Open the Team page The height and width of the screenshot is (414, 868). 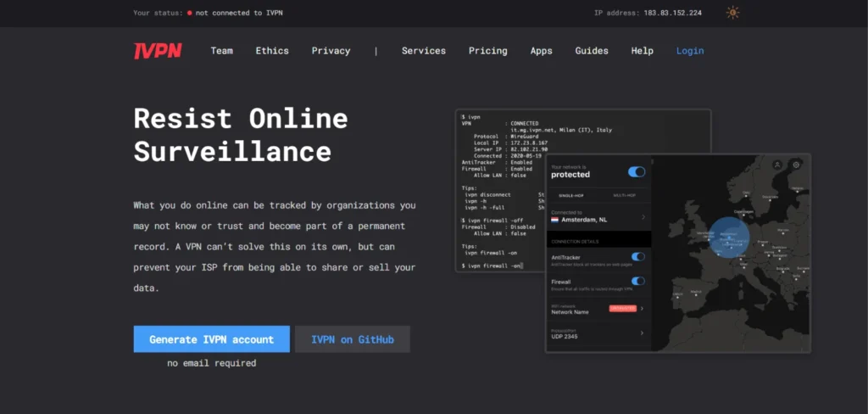221,51
